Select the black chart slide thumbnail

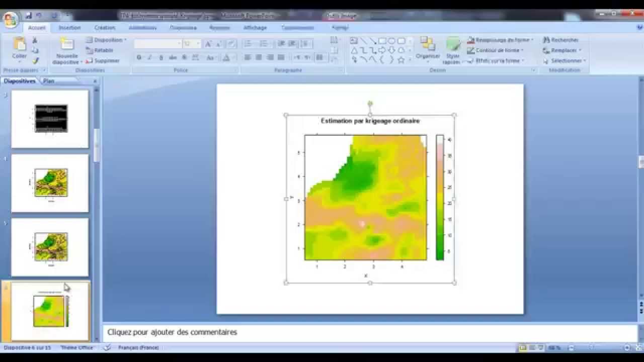[x=50, y=119]
